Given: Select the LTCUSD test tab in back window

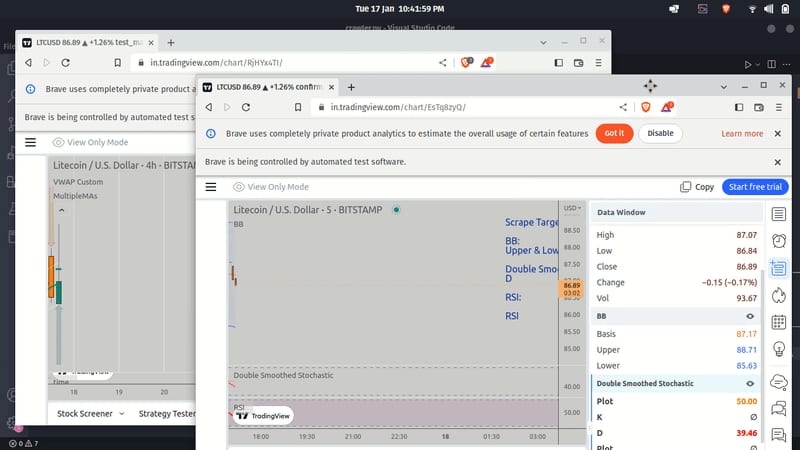Looking at the screenshot, I should coord(88,43).
